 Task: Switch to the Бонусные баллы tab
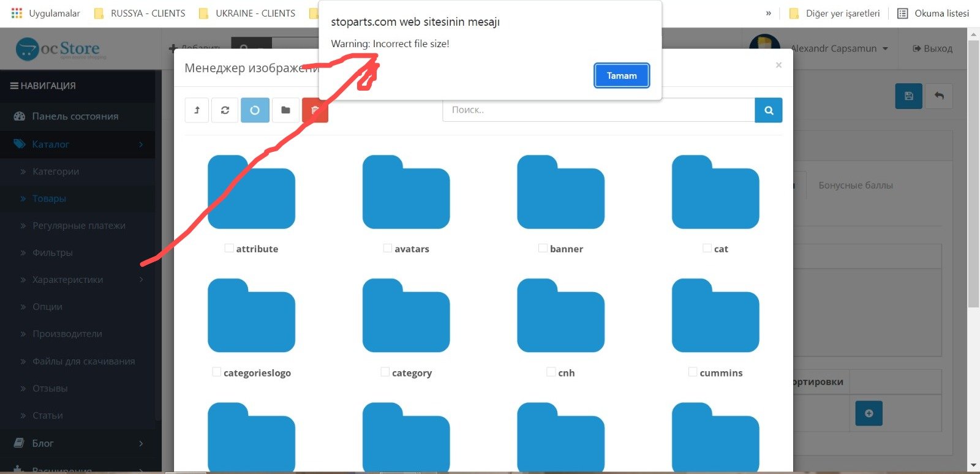click(856, 185)
